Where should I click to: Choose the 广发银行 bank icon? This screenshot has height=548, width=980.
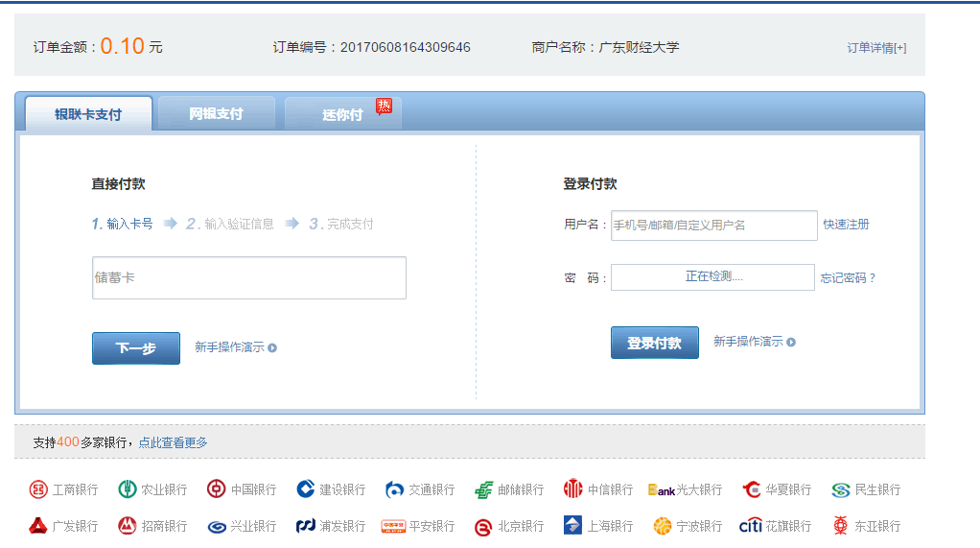[38, 526]
